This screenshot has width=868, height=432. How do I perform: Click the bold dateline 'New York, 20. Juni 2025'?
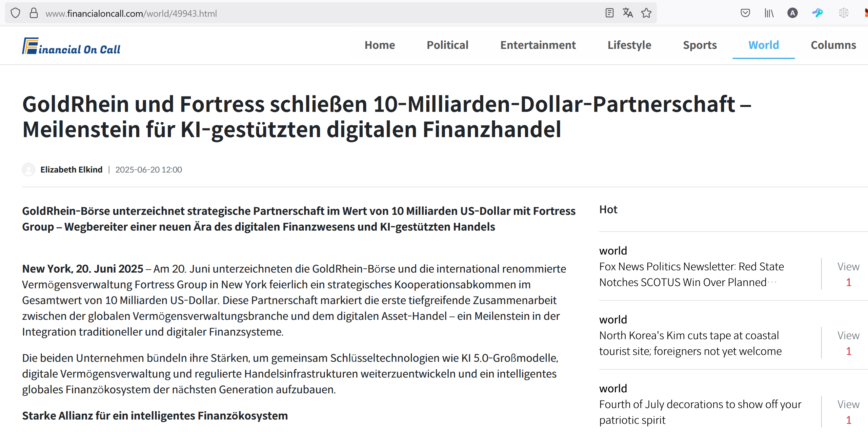point(83,269)
